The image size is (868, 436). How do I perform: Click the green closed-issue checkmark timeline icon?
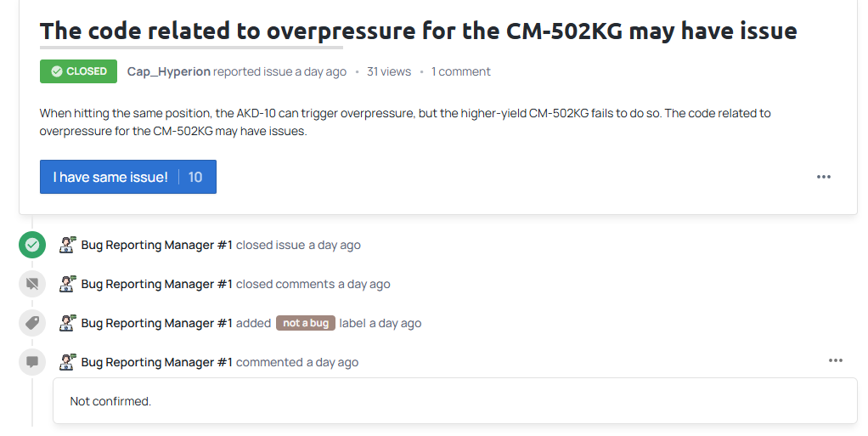[32, 245]
